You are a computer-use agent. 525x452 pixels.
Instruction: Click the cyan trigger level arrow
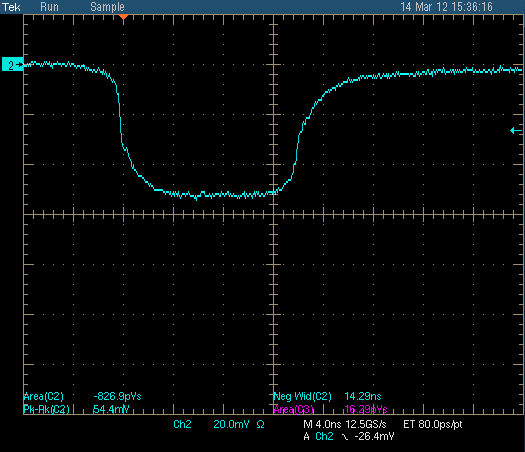(x=516, y=131)
